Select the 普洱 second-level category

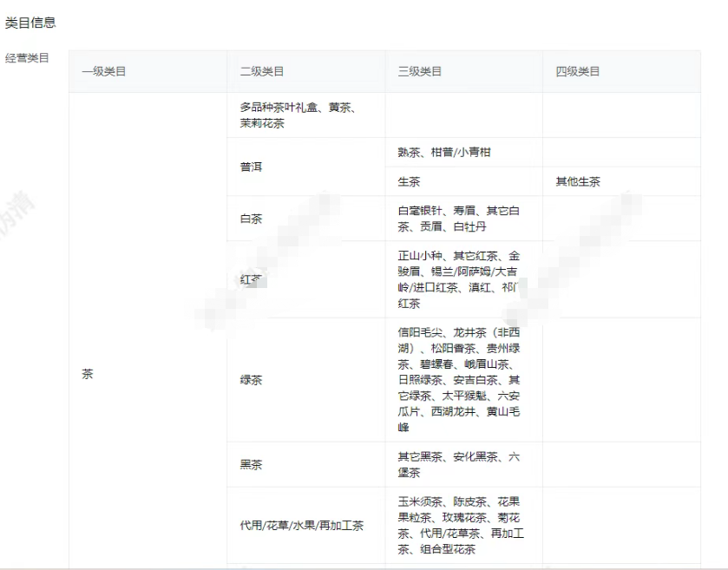251,167
